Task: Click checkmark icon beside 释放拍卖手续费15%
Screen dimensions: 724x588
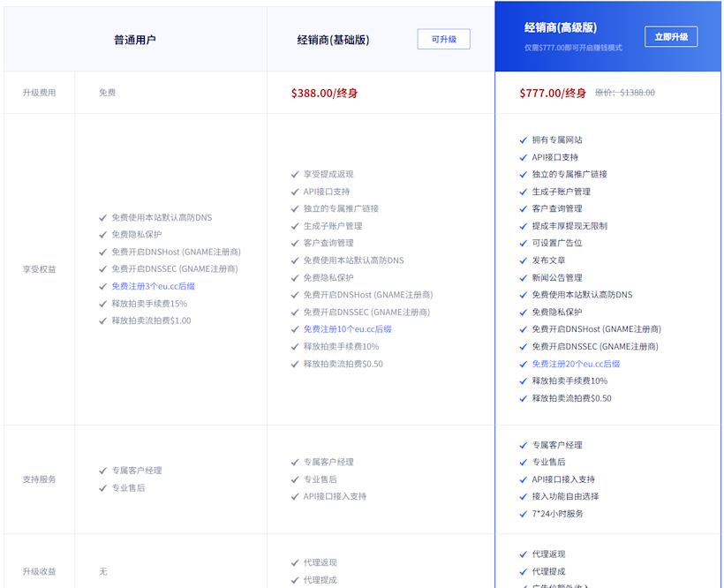Action: pyautogui.click(x=103, y=304)
